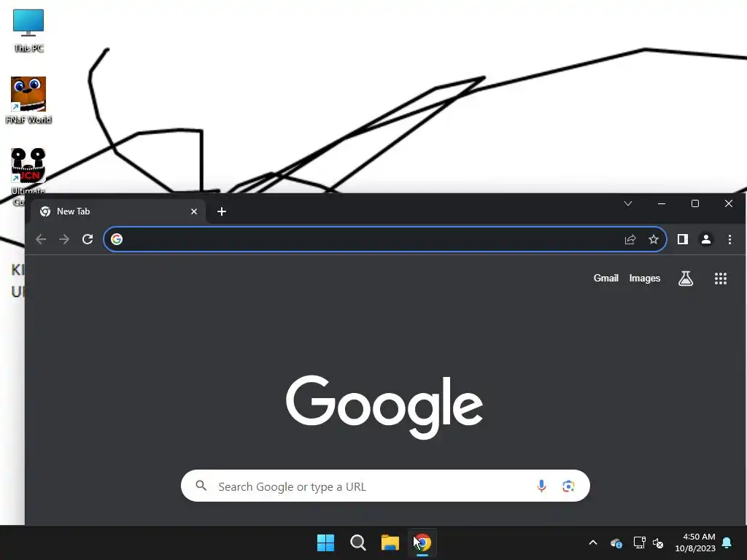This screenshot has width=747, height=560.
Task: Show hidden system tray icons
Action: [593, 542]
